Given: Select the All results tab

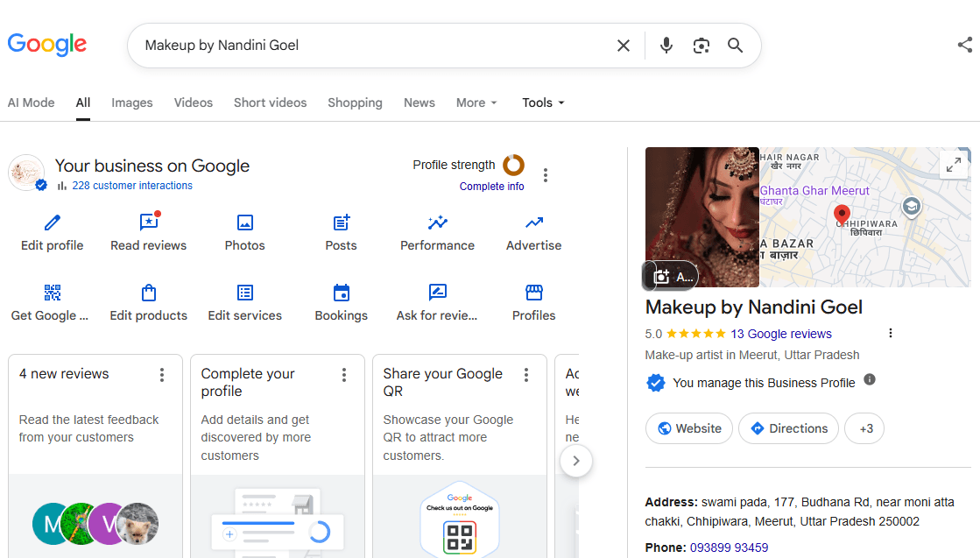Looking at the screenshot, I should pyautogui.click(x=83, y=102).
